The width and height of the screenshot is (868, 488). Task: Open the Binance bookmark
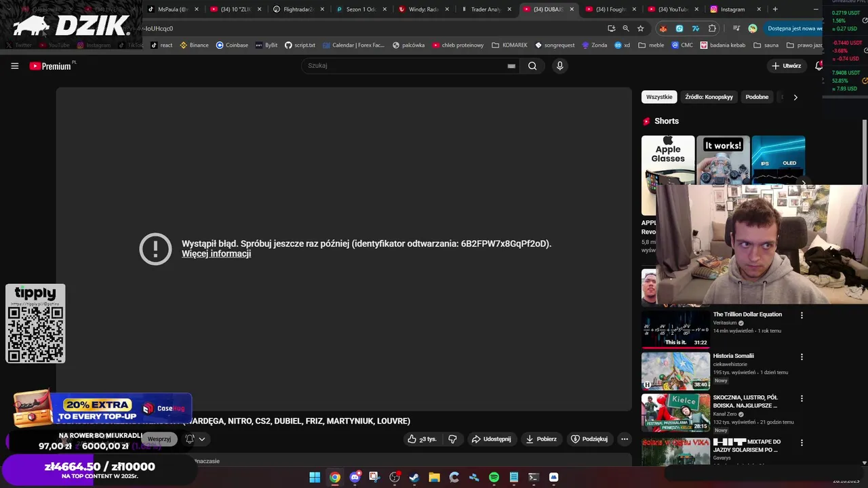pyautogui.click(x=194, y=45)
